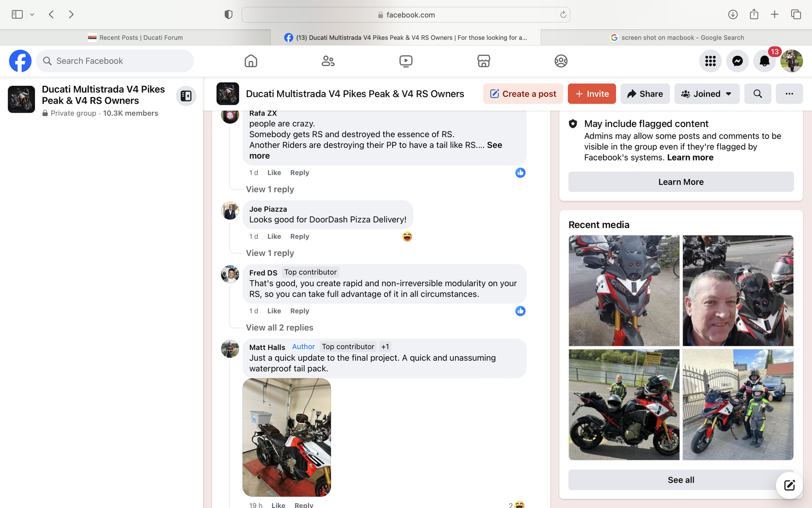Open Matt Halls profile name
812x508 pixels.
267,347
